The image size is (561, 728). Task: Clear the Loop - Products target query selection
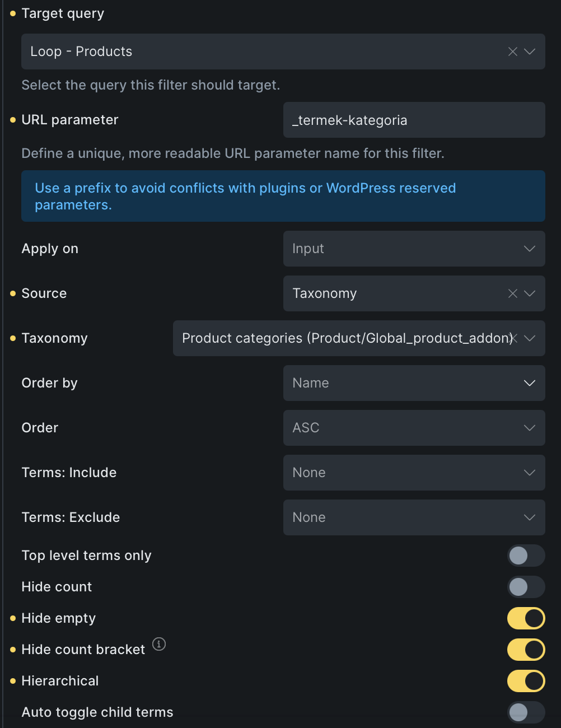[x=512, y=52]
